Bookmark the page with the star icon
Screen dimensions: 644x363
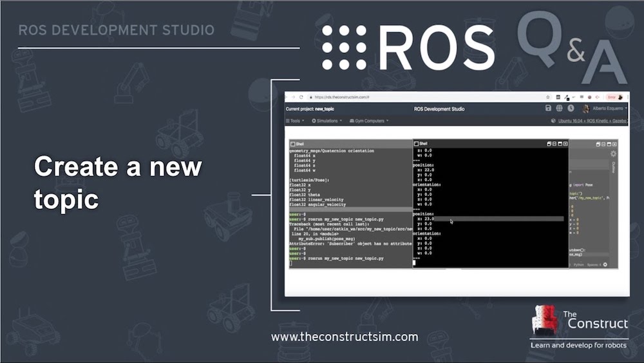548,97
